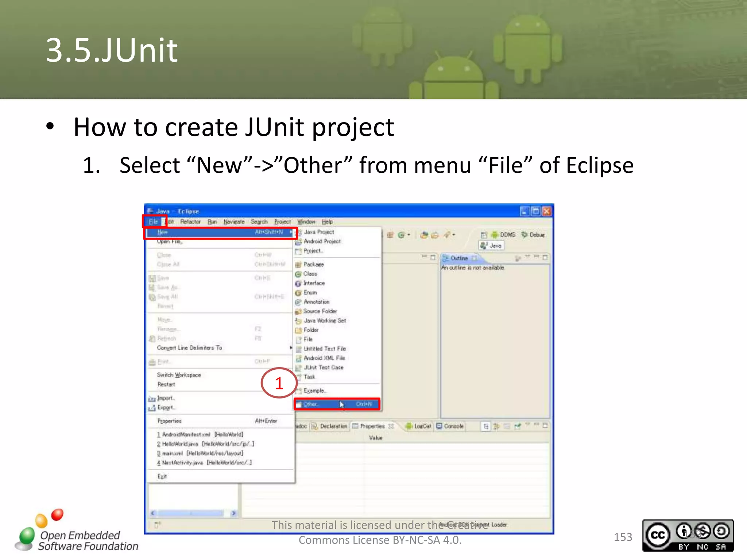This screenshot has height=560, width=747.
Task: Click the New Java Class toolbar icon
Action: (x=401, y=235)
